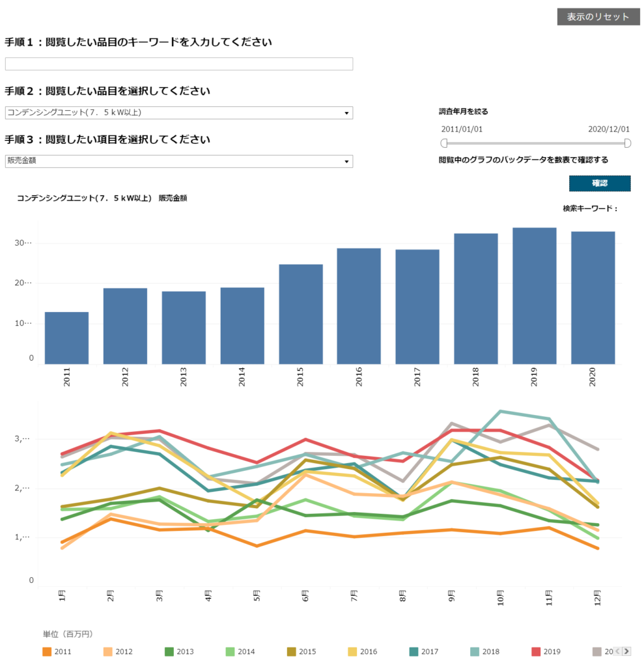The image size is (644, 667).
Task: Click the 2018 legend swatch
Action: pos(475,651)
